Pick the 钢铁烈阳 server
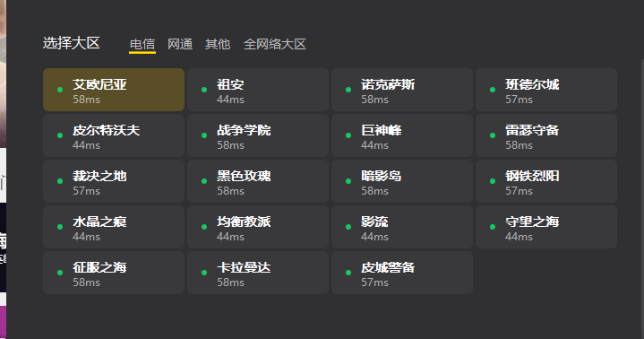The height and width of the screenshot is (339, 644). 546,181
